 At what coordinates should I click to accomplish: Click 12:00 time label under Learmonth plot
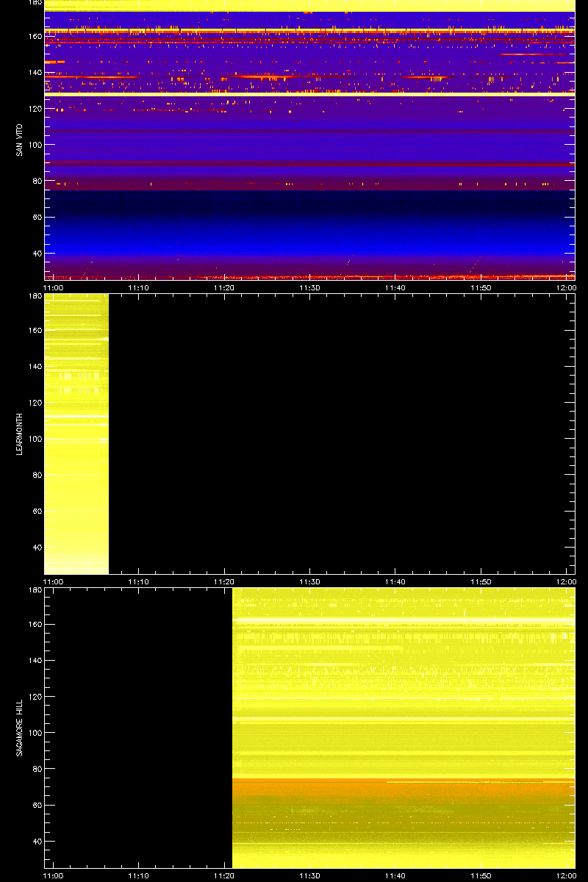click(566, 581)
